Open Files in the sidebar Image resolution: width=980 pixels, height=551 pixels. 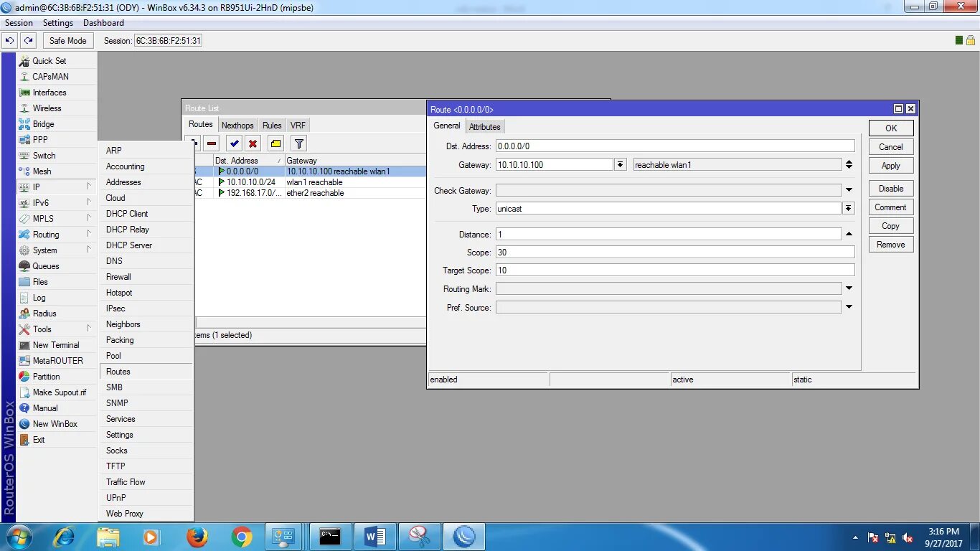(56, 282)
